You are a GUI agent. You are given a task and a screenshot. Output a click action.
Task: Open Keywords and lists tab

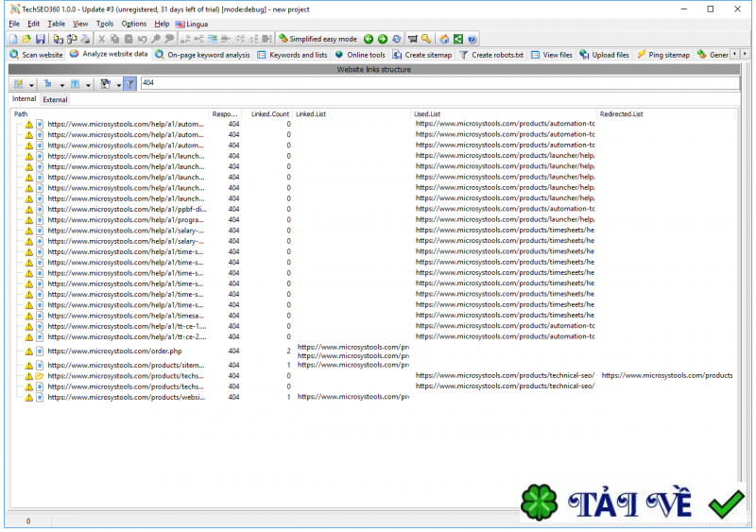tap(293, 55)
